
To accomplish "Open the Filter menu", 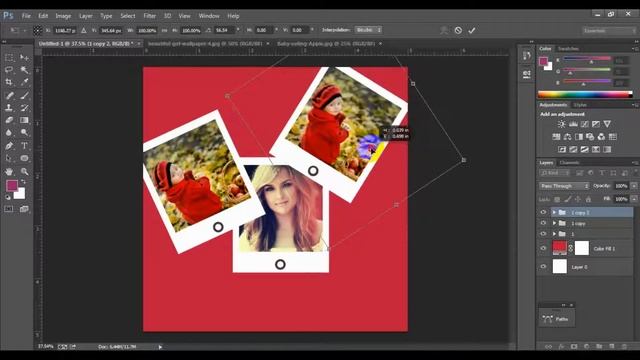I will pos(149,16).
